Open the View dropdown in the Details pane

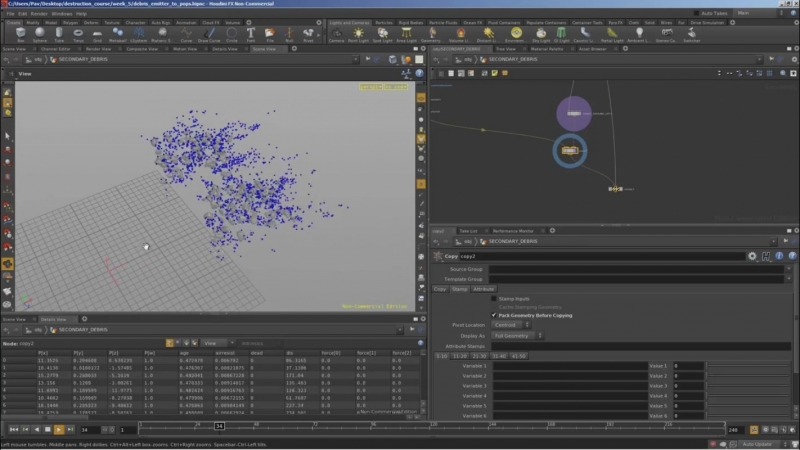[218, 343]
